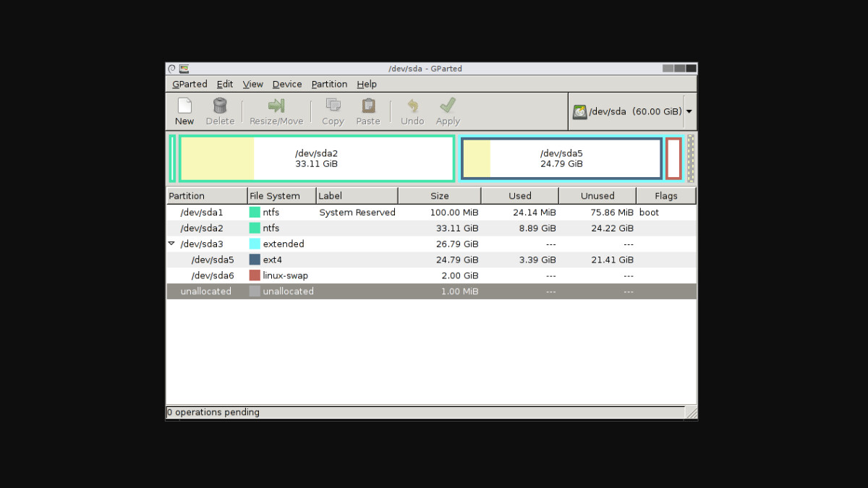Click the 0 operations pending status text
Image resolution: width=868 pixels, height=488 pixels.
tap(213, 412)
